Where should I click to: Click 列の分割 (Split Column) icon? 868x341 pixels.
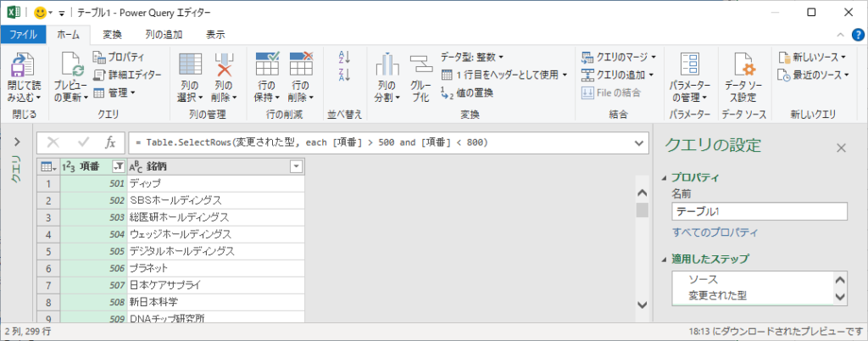(387, 64)
